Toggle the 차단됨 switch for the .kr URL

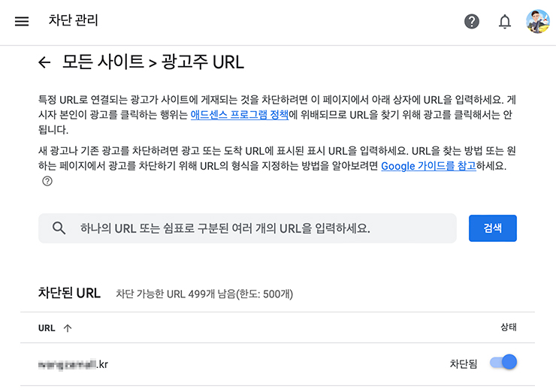[503, 362]
